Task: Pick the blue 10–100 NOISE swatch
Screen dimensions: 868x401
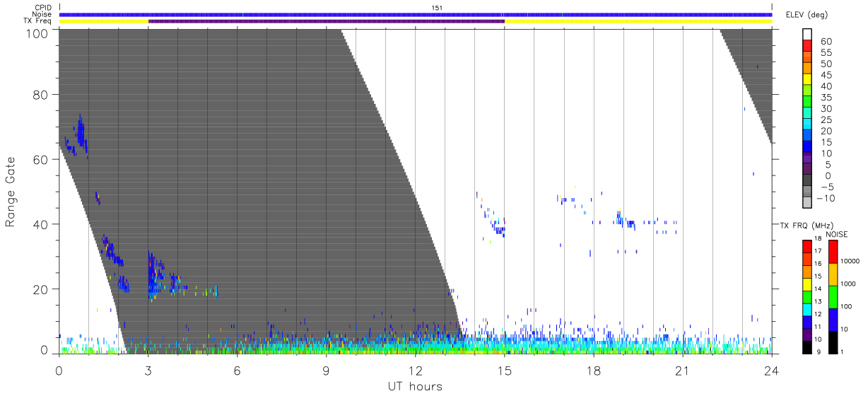Action: [833, 319]
